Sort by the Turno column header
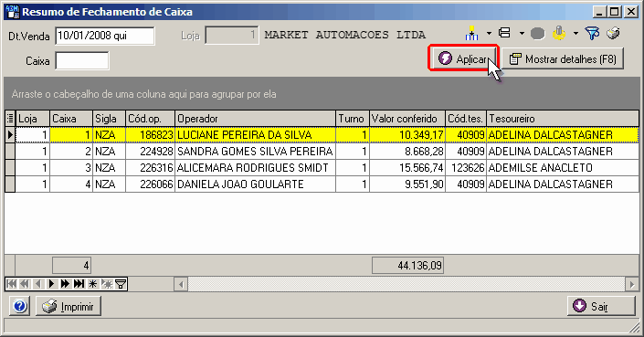 coord(353,119)
